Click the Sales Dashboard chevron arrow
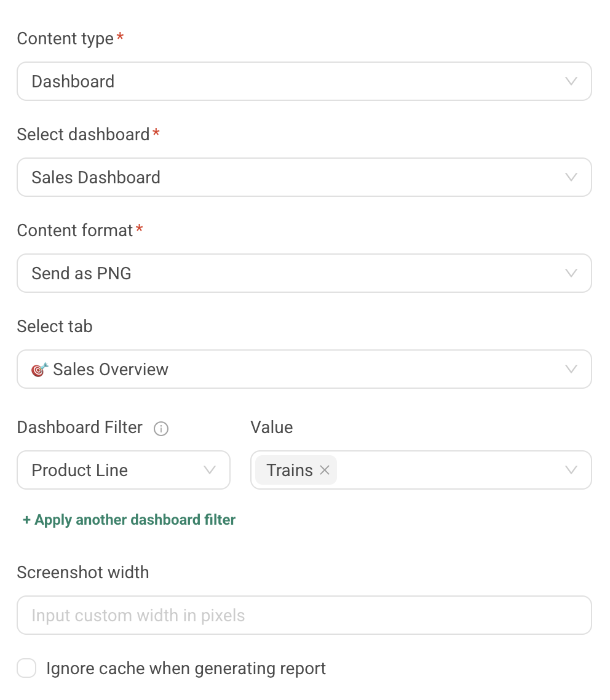The image size is (610, 700). (x=571, y=177)
